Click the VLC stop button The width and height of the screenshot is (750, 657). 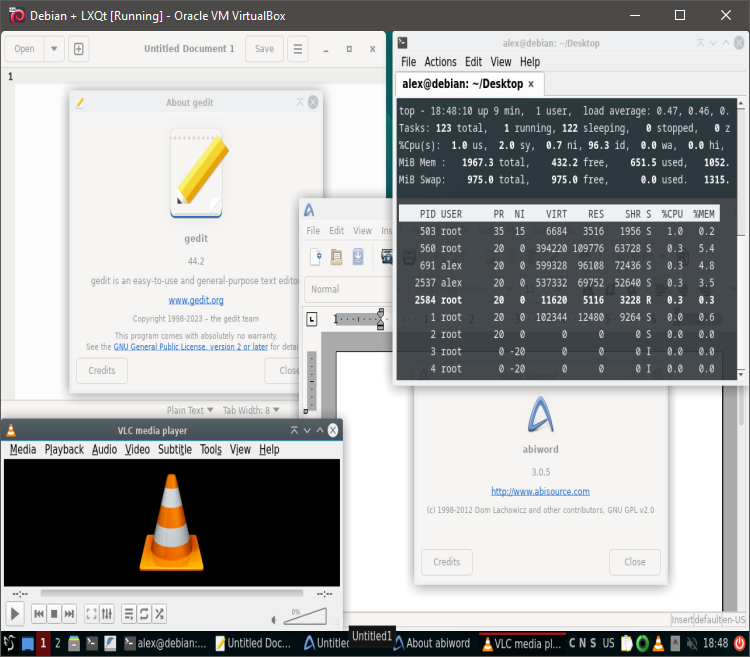tap(54, 613)
